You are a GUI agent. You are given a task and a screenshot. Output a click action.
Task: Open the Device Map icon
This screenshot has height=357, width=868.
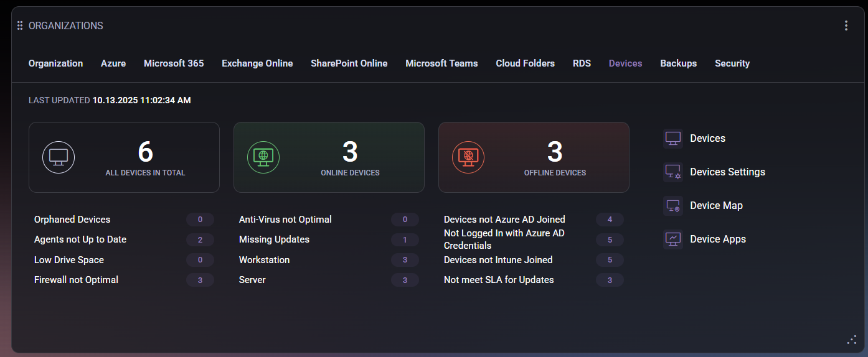click(673, 206)
